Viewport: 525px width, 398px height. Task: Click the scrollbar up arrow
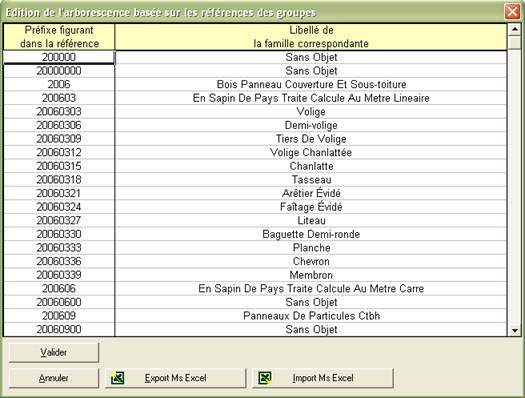pos(514,29)
